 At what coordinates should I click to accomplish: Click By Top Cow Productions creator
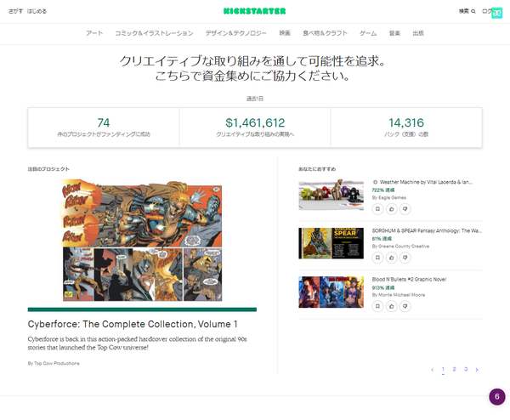(x=54, y=363)
